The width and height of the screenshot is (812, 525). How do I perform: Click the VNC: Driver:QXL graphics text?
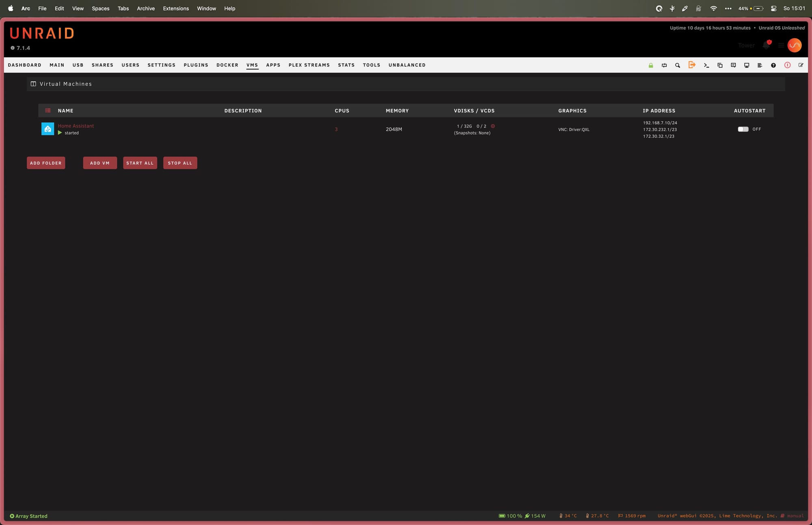point(574,130)
